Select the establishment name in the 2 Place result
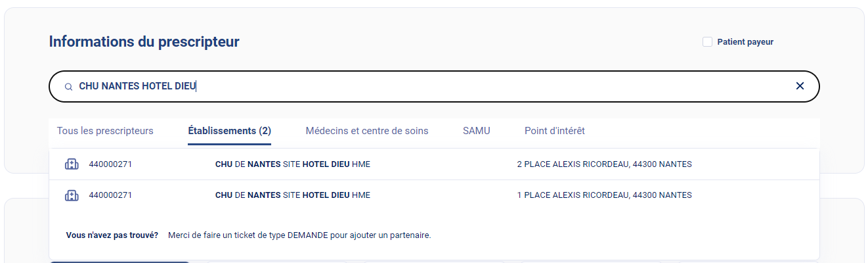The height and width of the screenshot is (263, 868). pyautogui.click(x=292, y=164)
